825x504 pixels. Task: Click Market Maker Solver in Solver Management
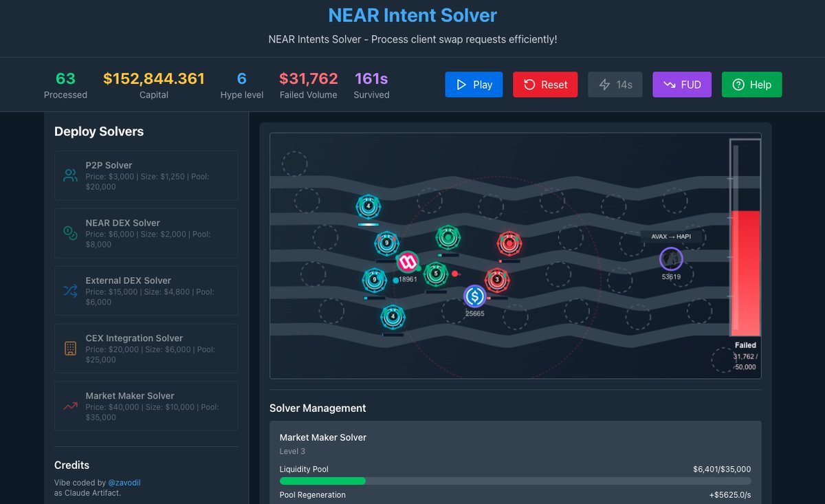coord(323,437)
